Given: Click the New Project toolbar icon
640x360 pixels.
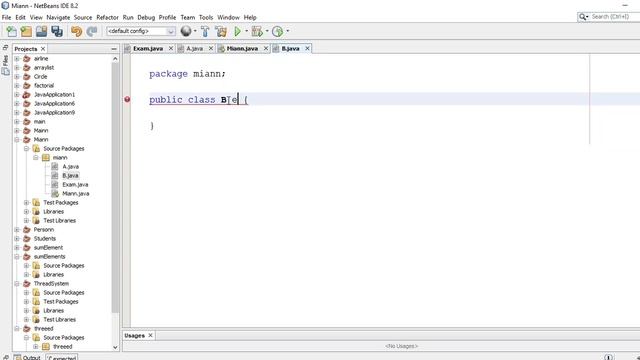Looking at the screenshot, I should [x=26, y=31].
